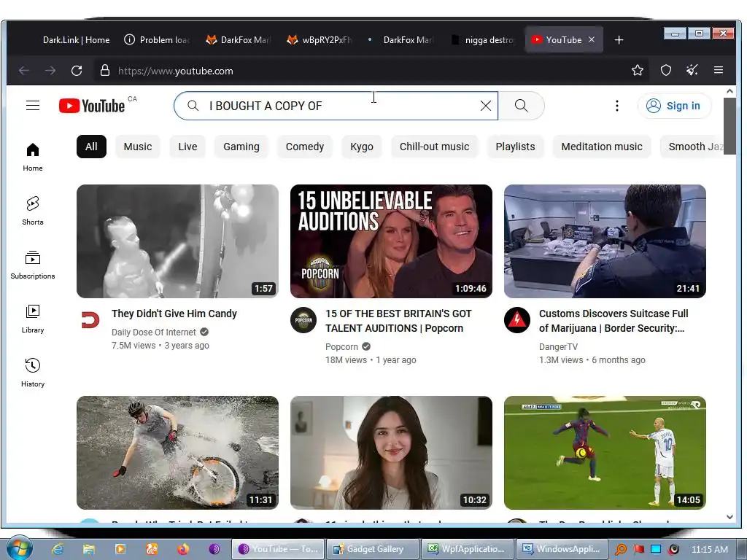Viewport: 747px width, 560px height.
Task: Select the Live filter chip
Action: (187, 147)
